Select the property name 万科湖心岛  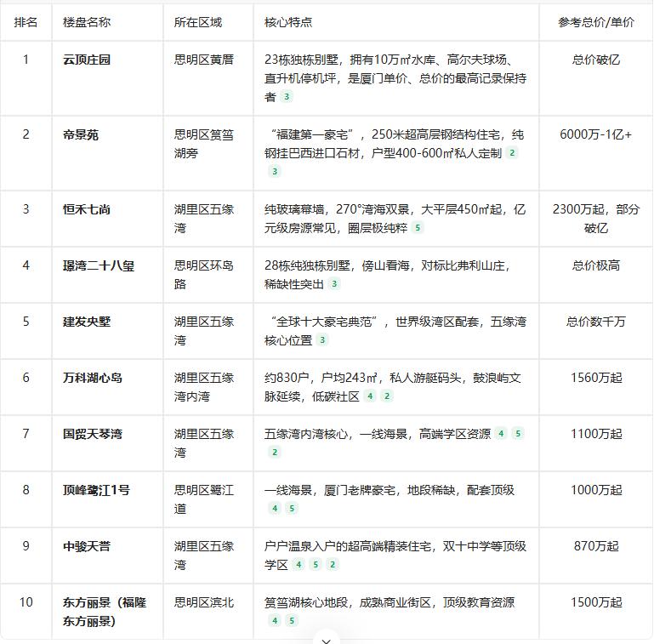coord(93,378)
